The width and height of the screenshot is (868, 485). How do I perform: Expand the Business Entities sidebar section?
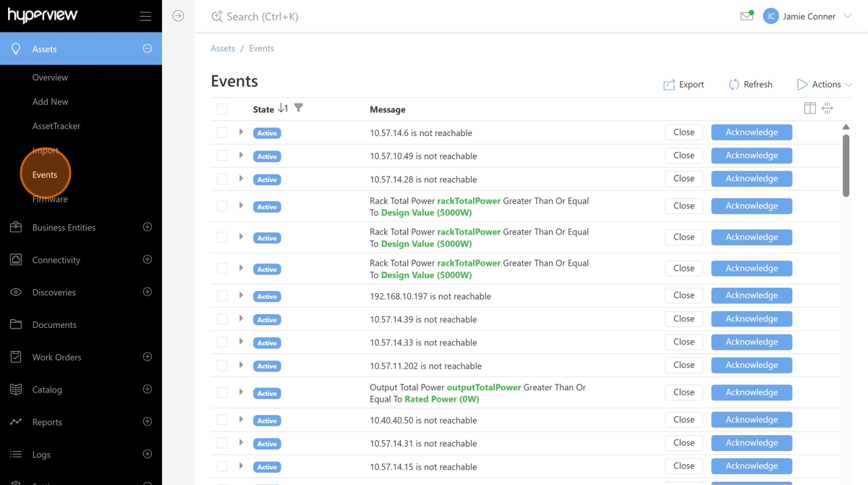point(147,227)
